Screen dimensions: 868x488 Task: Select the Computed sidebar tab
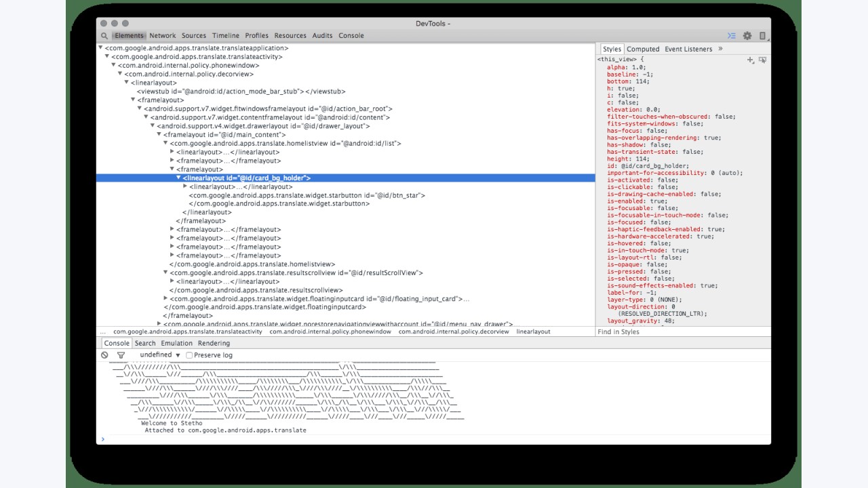[643, 49]
